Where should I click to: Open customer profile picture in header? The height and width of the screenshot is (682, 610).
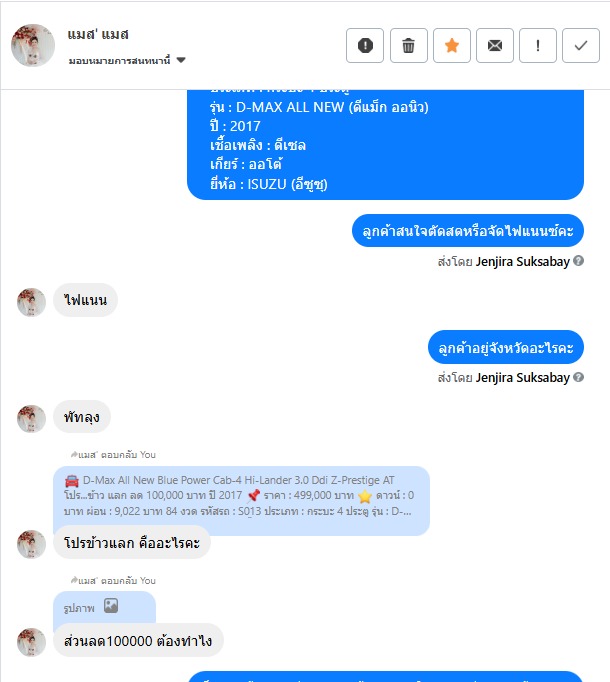click(x=33, y=45)
